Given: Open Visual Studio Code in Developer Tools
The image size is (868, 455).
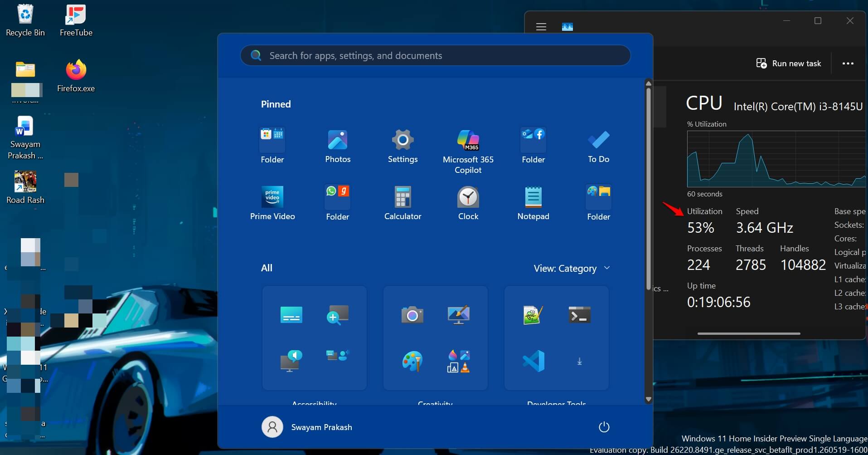Looking at the screenshot, I should 533,361.
